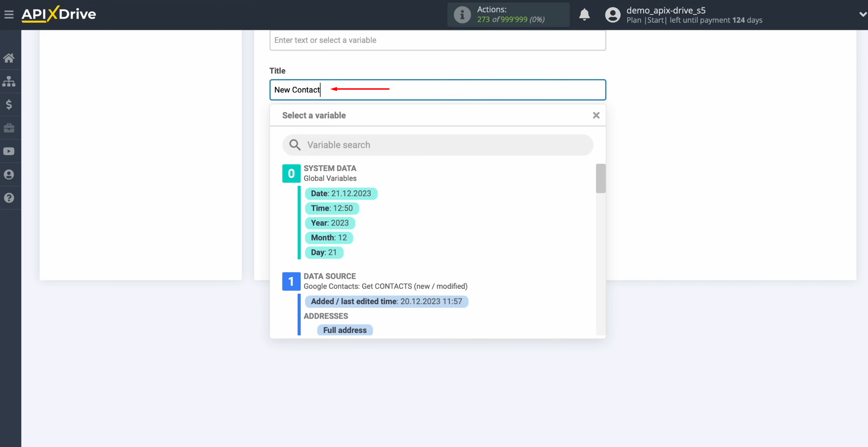Open the notifications bell

[x=584, y=15]
